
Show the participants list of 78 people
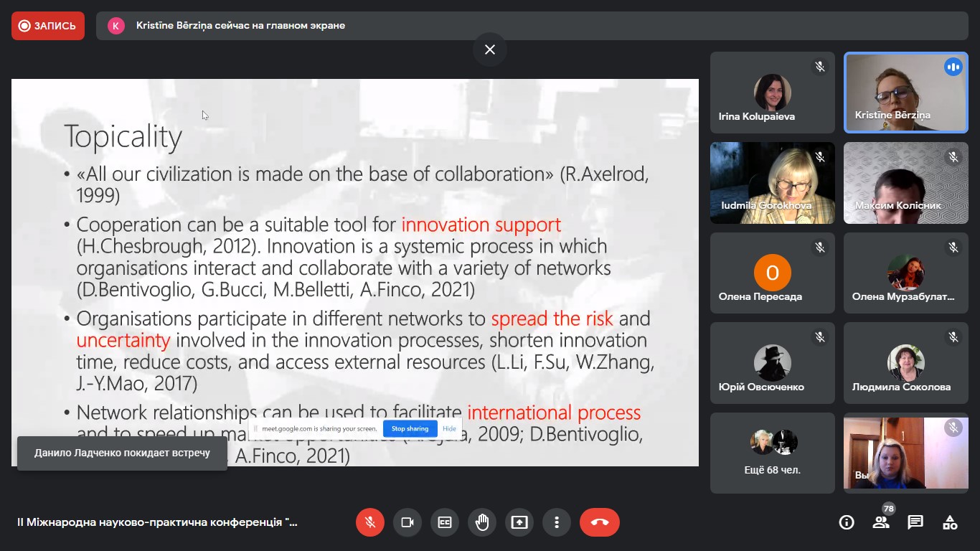tap(881, 522)
